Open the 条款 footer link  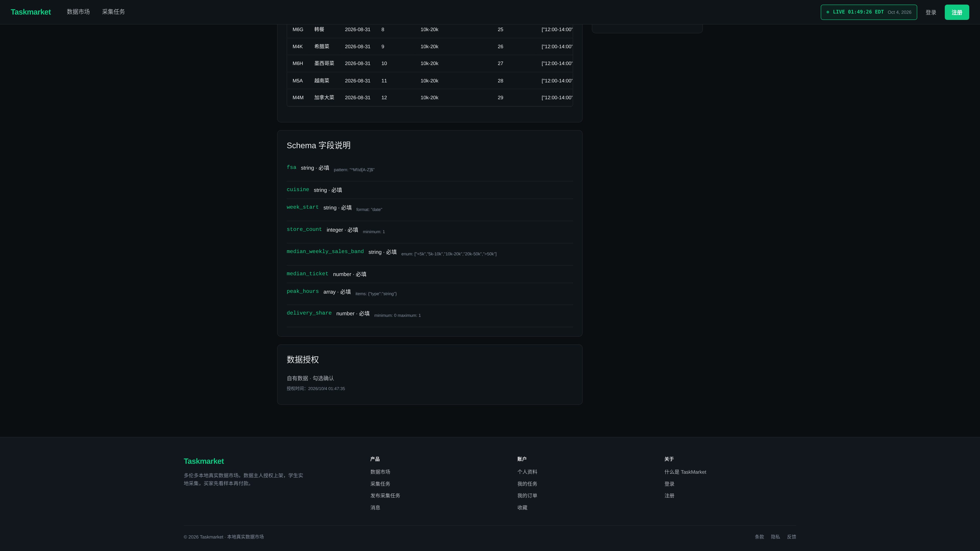click(759, 537)
